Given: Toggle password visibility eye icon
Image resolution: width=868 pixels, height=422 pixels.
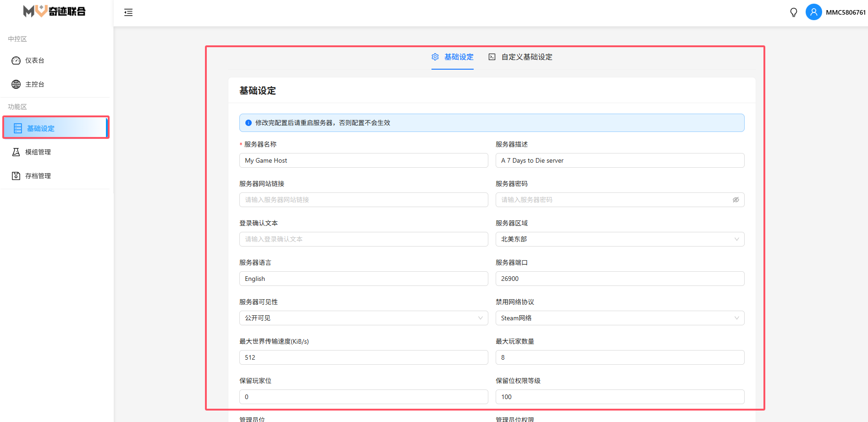Looking at the screenshot, I should pyautogui.click(x=735, y=200).
